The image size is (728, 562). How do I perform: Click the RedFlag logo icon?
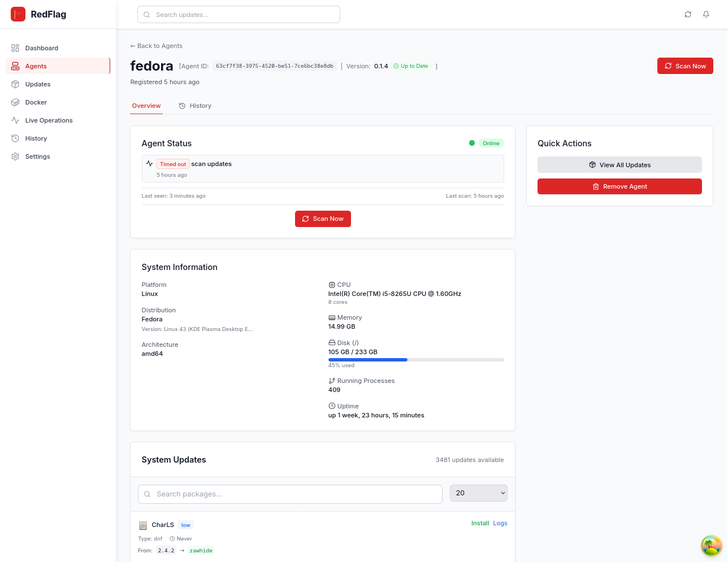click(x=18, y=14)
